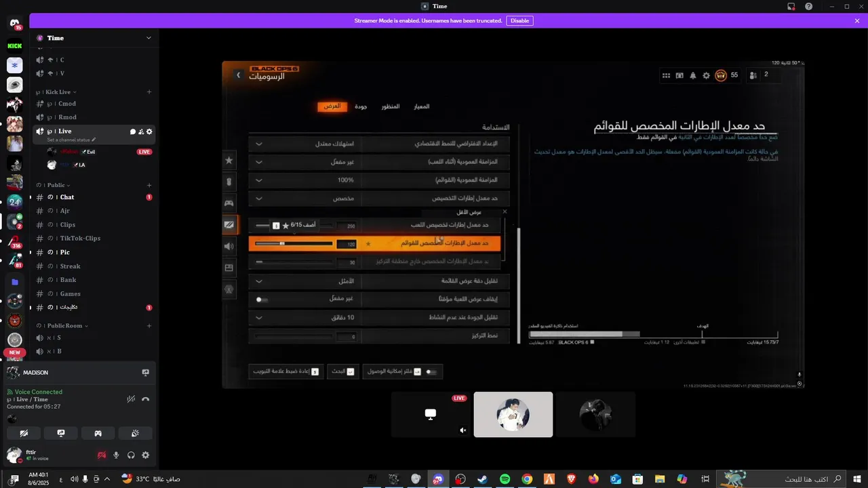
Task: Switch to العرض graphics tab
Action: (332, 106)
